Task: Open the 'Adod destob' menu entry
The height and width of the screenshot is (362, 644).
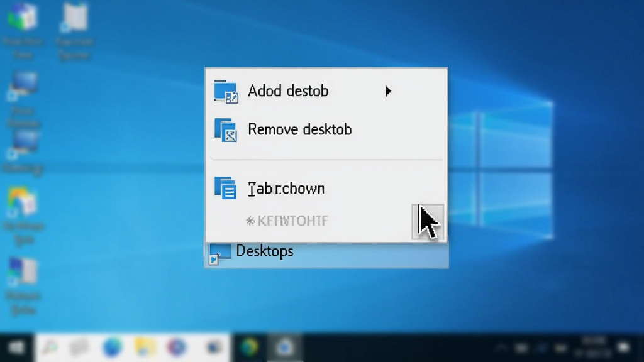Action: [326, 90]
